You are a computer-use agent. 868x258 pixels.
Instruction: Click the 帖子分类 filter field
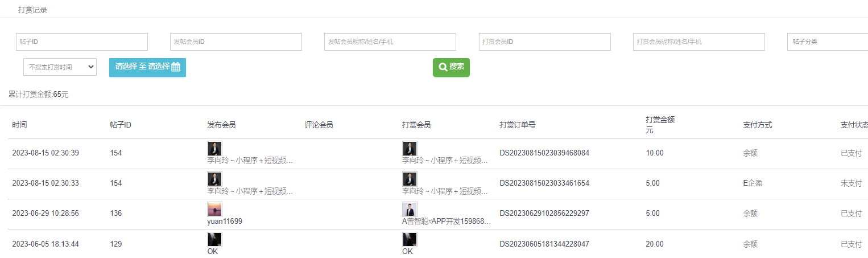point(827,42)
